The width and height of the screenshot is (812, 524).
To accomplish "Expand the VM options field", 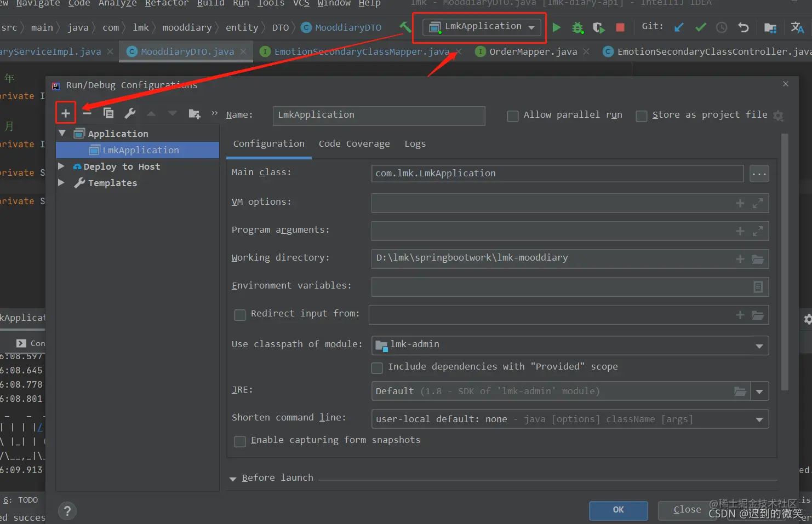I will pos(758,203).
